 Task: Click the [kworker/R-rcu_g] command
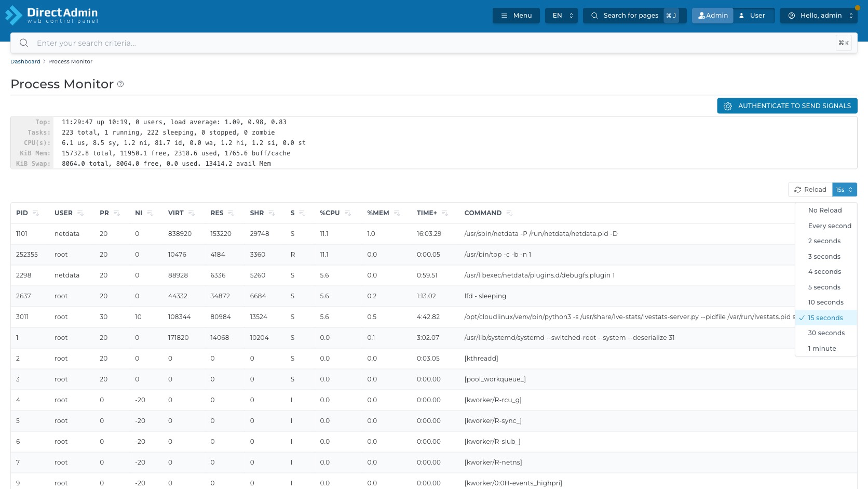click(493, 400)
